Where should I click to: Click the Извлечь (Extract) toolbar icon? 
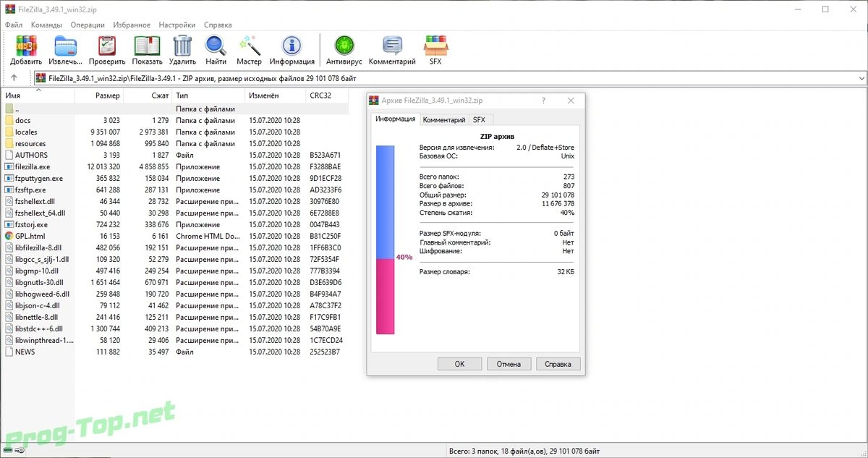tap(66, 46)
